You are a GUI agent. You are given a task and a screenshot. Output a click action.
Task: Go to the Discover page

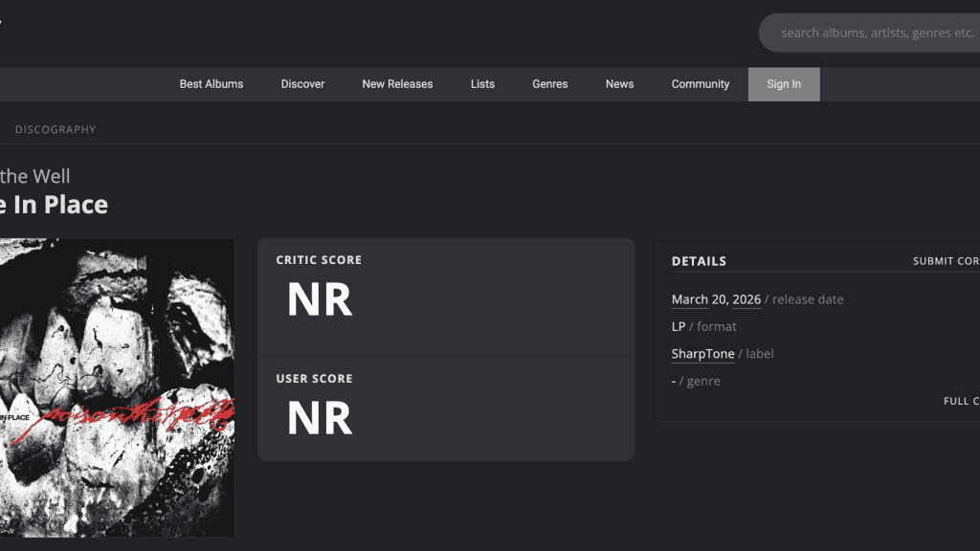point(302,84)
